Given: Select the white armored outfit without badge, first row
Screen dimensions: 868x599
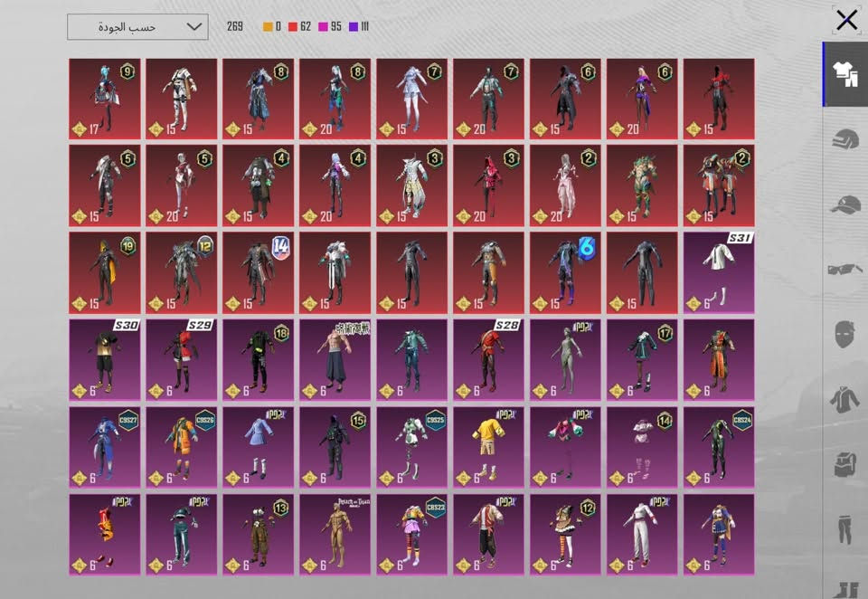Looking at the screenshot, I should tap(181, 99).
